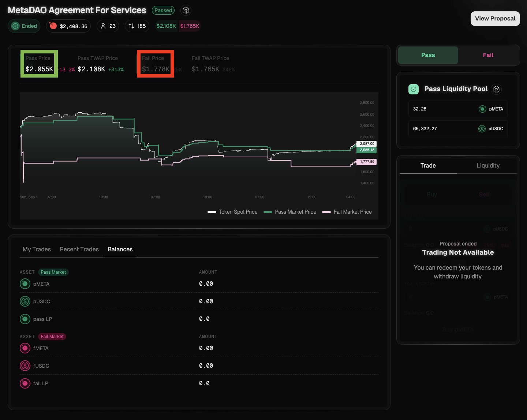The image size is (527, 420).
Task: Click the Ended status badge
Action: click(24, 26)
